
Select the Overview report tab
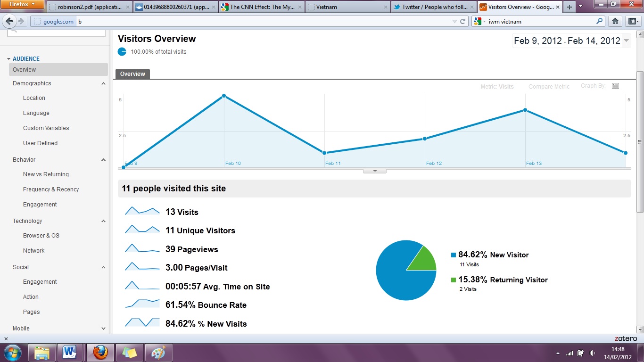[132, 74]
